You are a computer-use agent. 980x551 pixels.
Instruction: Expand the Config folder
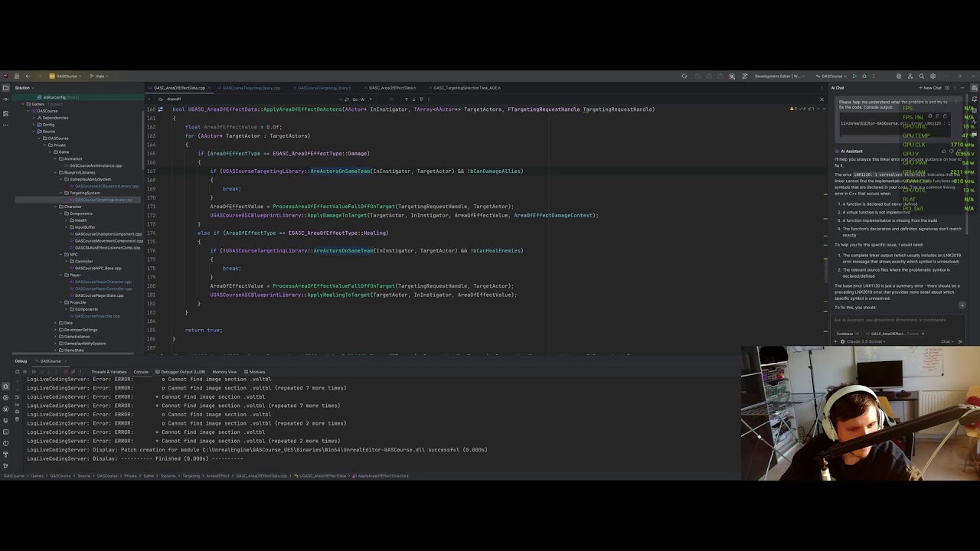[34, 125]
